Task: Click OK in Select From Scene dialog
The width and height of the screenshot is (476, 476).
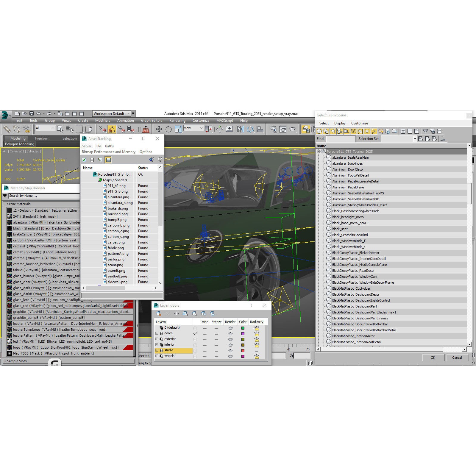Action: 433,358
